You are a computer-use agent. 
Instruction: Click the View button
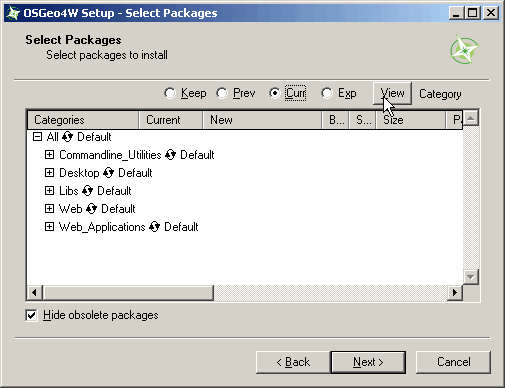[x=392, y=93]
